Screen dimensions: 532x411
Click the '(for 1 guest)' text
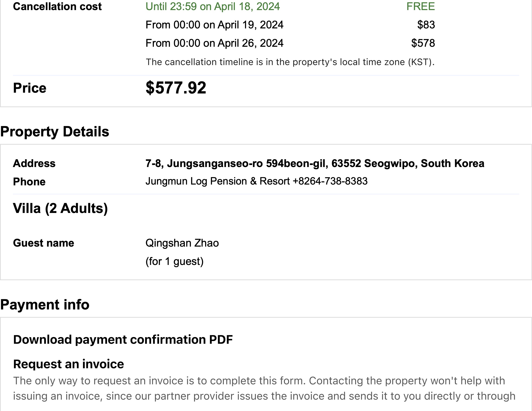click(x=174, y=261)
